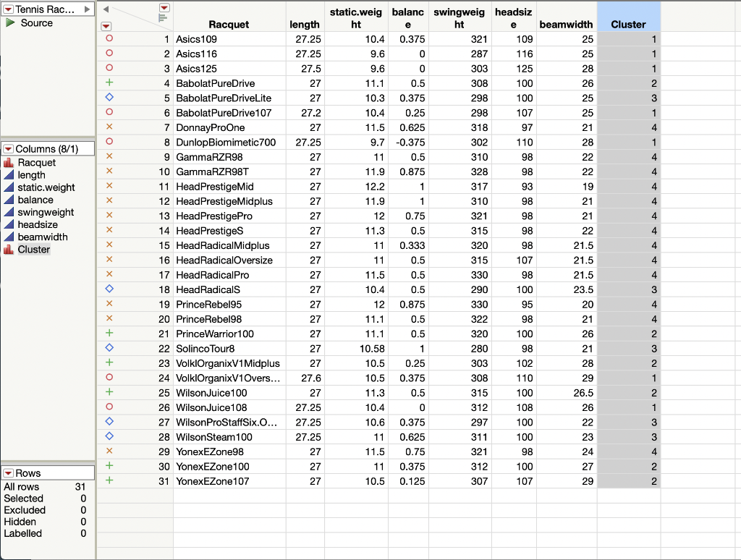This screenshot has height=560, width=741.
Task: Click the blue diamond marker of row 18
Action: click(109, 289)
